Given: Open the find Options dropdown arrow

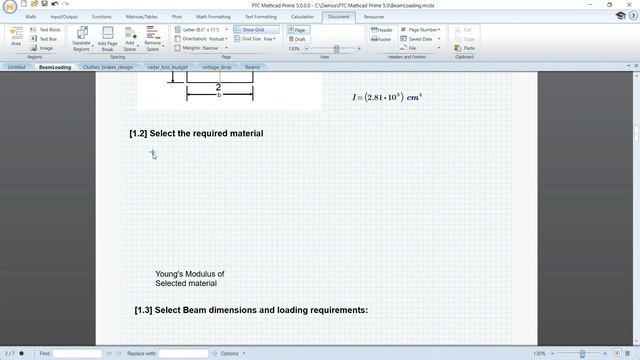Looking at the screenshot, I should [x=244, y=353].
